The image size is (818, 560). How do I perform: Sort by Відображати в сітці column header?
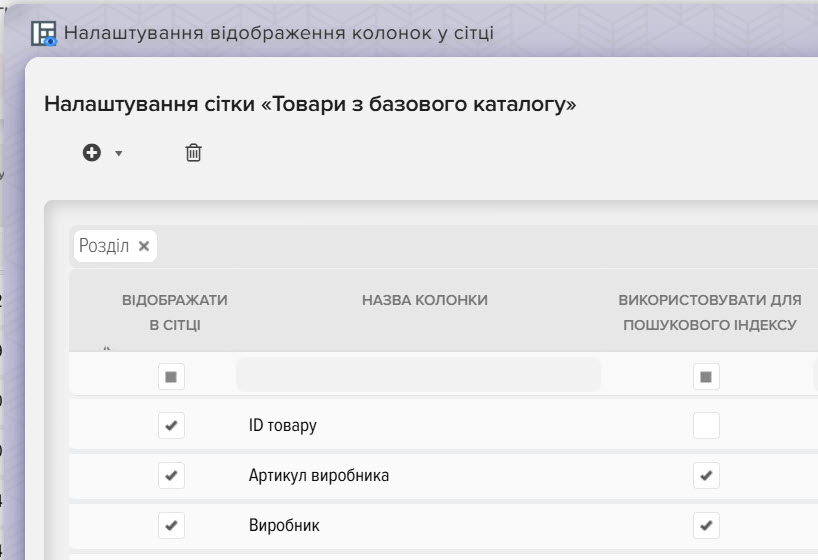(x=175, y=312)
